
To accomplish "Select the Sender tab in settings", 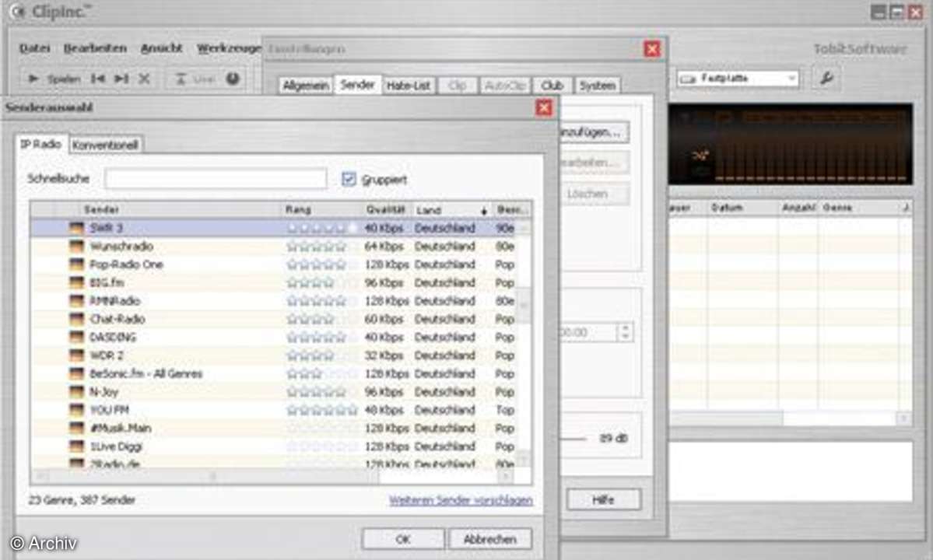I will 358,85.
